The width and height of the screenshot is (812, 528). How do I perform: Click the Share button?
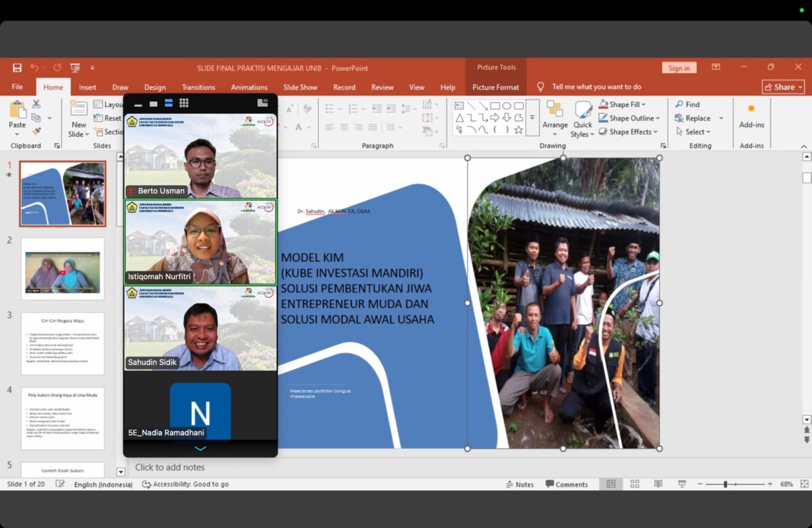(783, 87)
